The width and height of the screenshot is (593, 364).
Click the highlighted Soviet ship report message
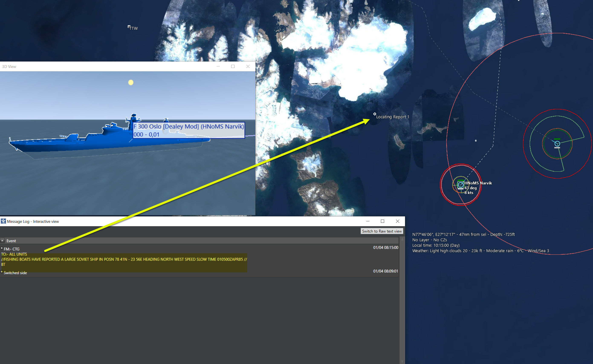click(x=124, y=259)
